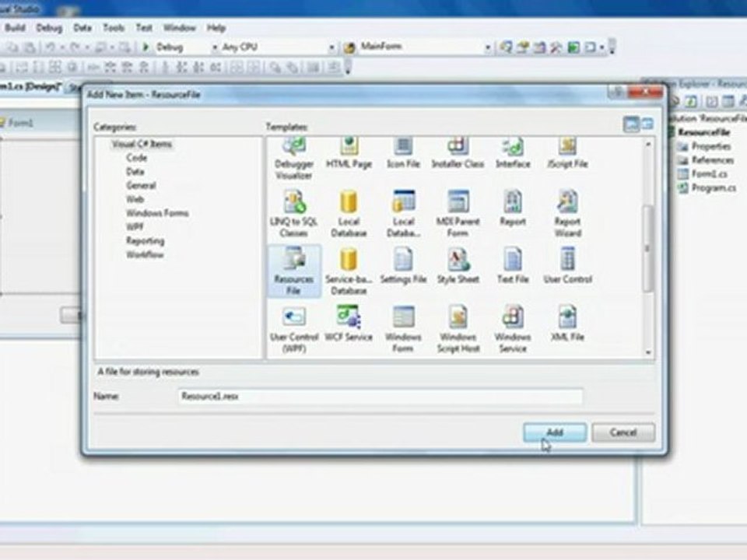
Task: Select the Data category
Action: [135, 171]
